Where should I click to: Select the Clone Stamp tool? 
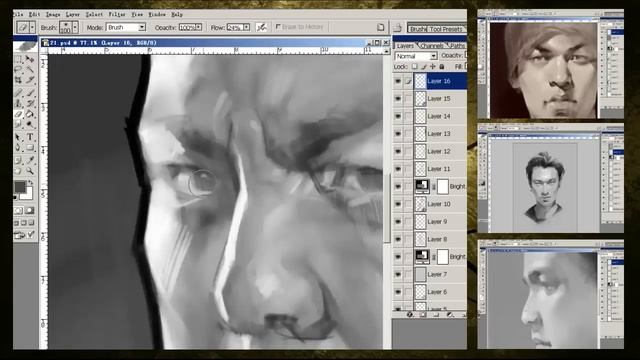18,103
